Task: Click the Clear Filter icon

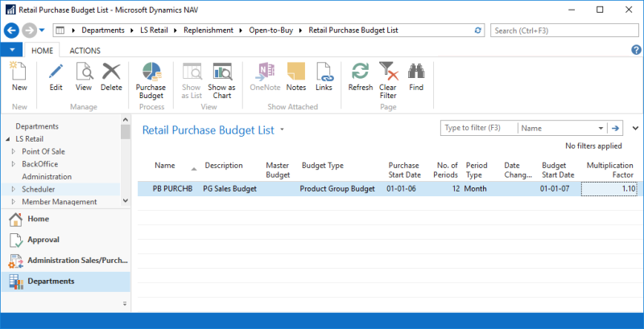Action: [x=388, y=72]
